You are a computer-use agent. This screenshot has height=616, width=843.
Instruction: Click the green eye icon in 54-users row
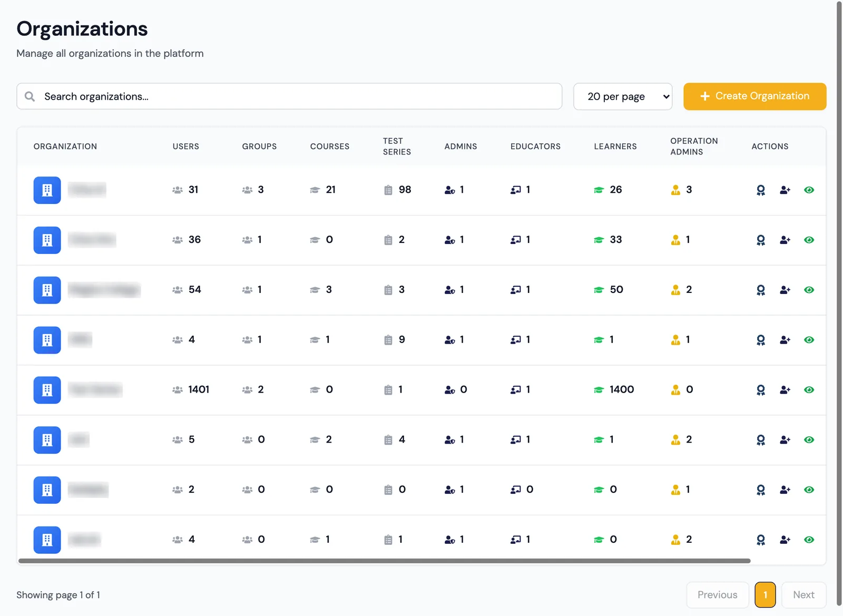tap(809, 290)
